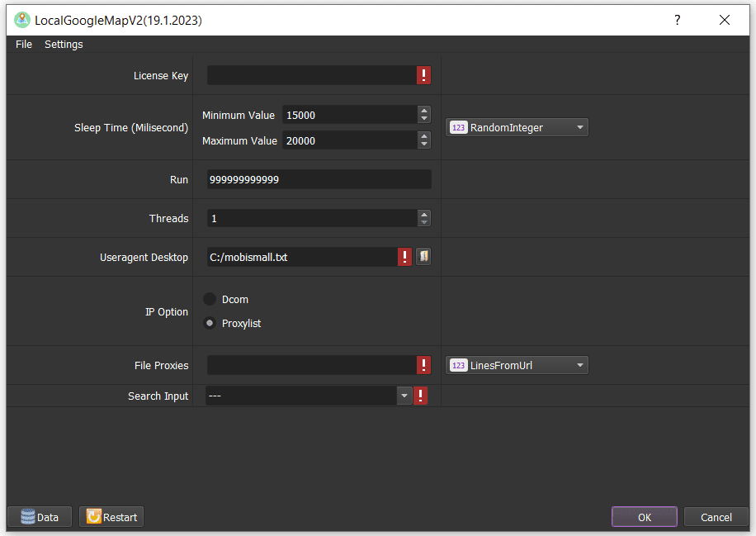Open the LinesFromUrl dropdown

[517, 365]
